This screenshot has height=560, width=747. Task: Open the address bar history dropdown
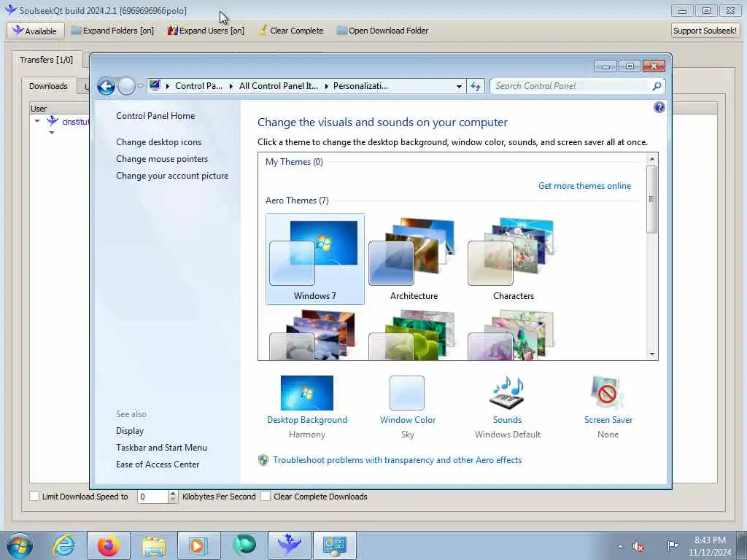[x=459, y=86]
